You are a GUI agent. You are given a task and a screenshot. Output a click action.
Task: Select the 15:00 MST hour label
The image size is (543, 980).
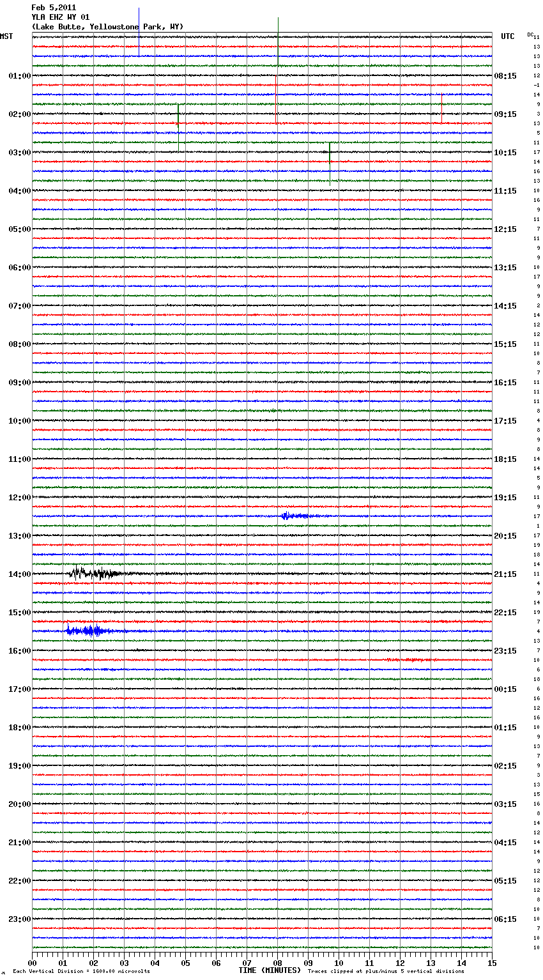click(20, 613)
